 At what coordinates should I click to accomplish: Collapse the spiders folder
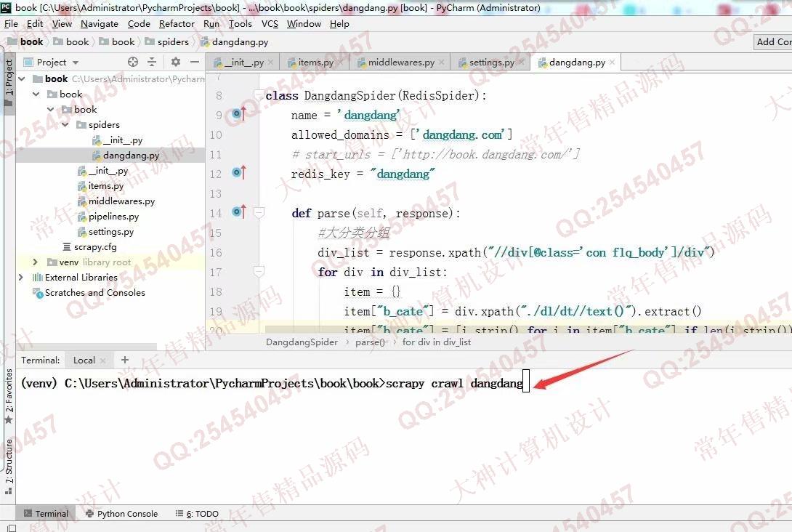coord(65,124)
